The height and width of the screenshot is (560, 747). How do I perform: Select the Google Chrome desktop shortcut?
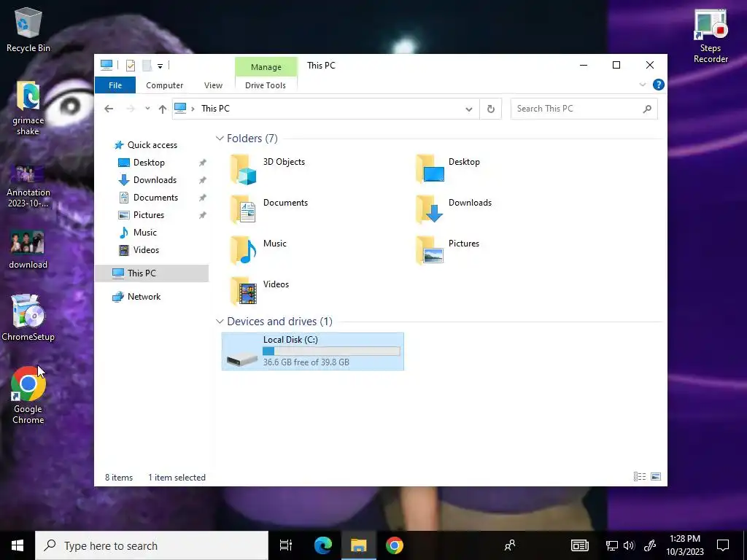coord(28,395)
